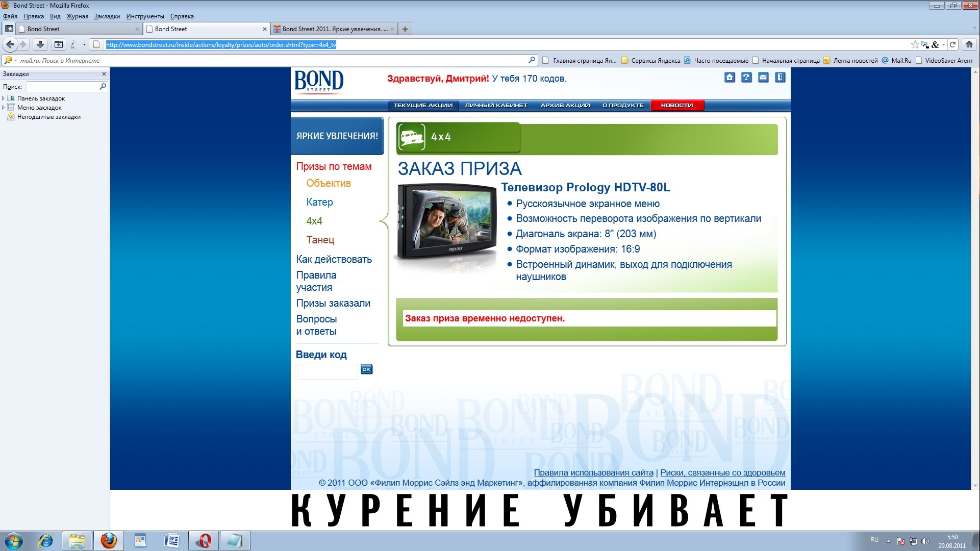The image size is (980, 551).
Task: Bookmark this page with the star icon
Action: coord(915,44)
